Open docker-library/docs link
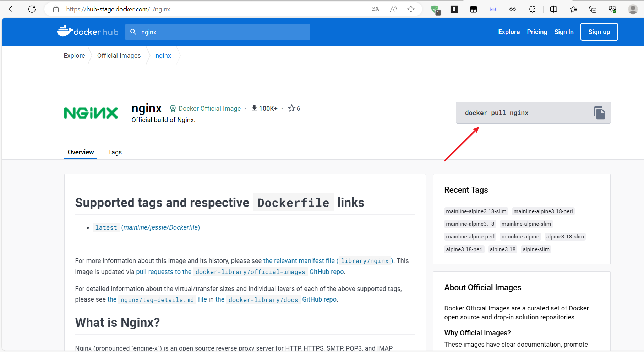This screenshot has height=352, width=644. (x=263, y=300)
